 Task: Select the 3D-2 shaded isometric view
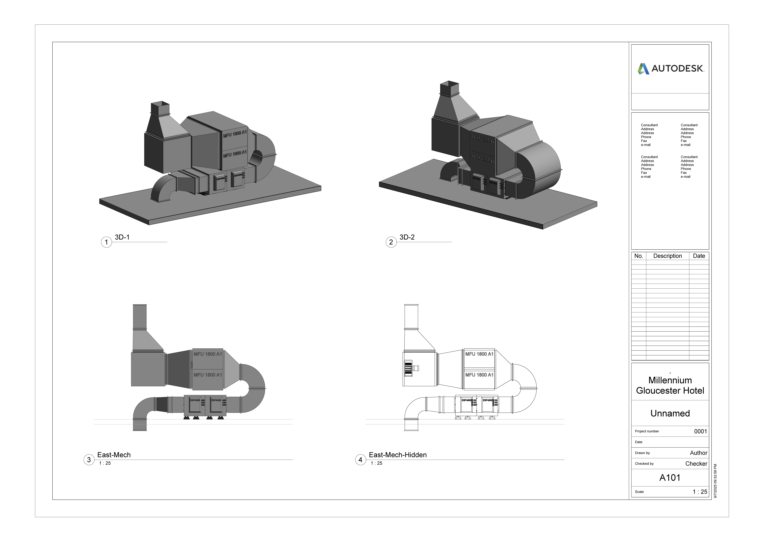coord(488,155)
